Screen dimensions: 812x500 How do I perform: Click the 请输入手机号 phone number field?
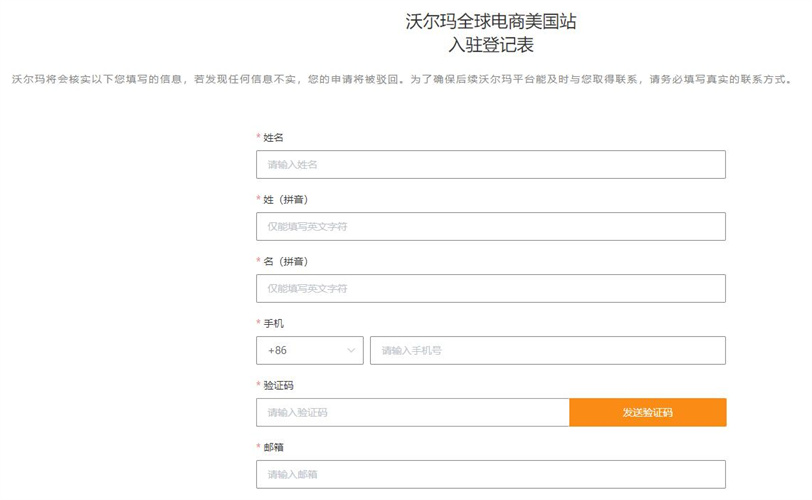pos(548,350)
